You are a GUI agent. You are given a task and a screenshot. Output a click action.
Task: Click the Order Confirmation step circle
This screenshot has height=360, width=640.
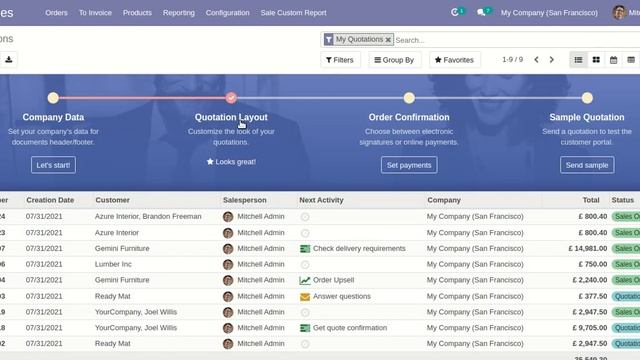[409, 98]
